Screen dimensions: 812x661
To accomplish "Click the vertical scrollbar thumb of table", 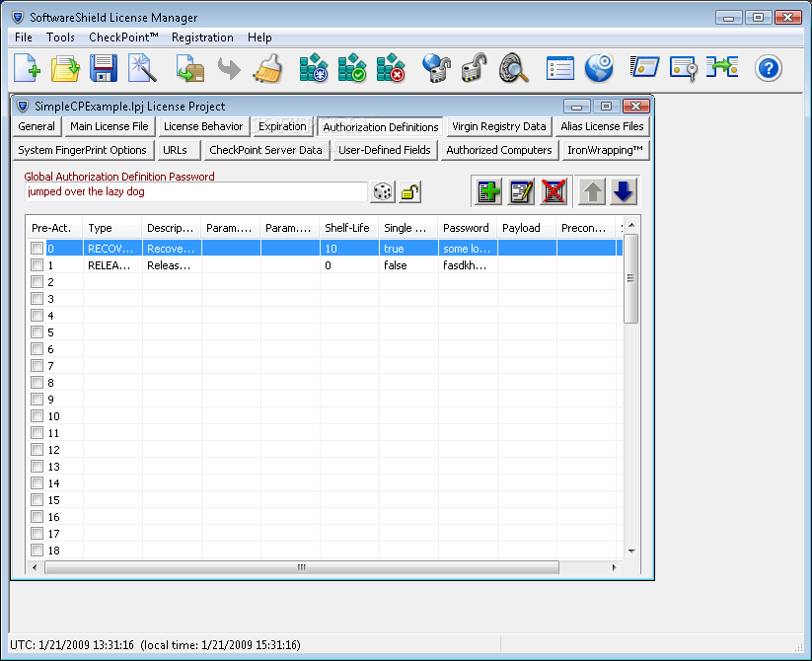I will click(x=630, y=278).
